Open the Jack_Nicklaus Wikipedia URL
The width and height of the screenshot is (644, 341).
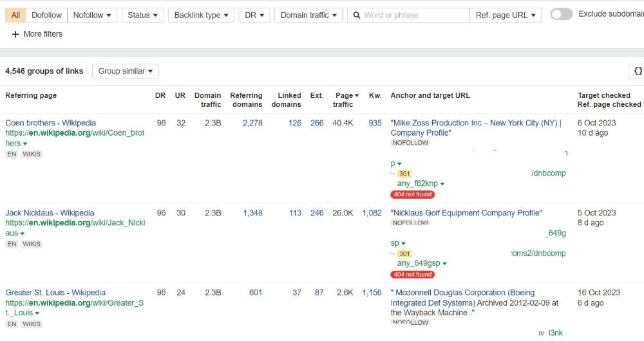coord(75,228)
